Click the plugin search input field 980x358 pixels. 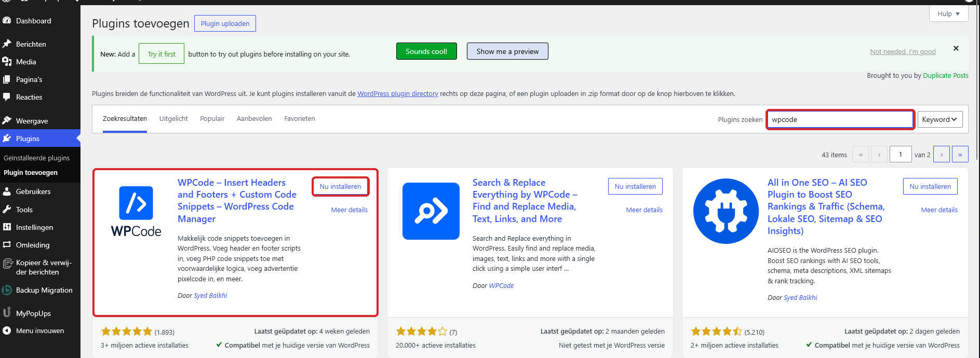[x=840, y=119]
